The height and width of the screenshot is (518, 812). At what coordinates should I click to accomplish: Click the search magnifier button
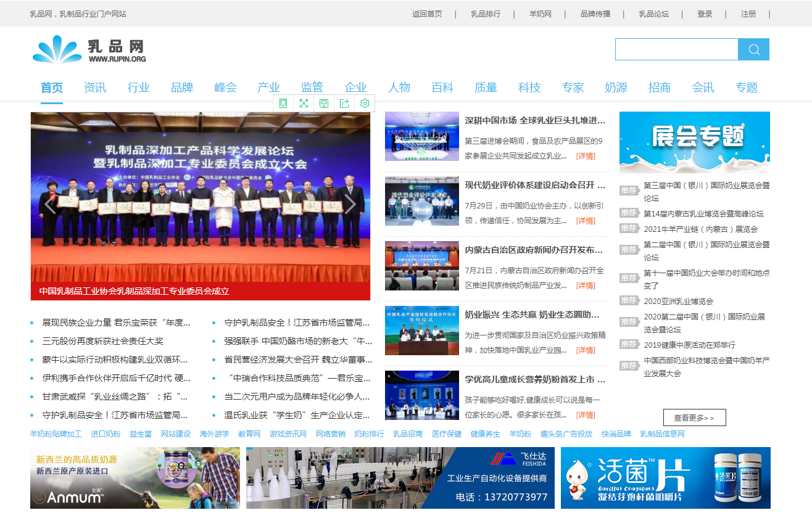753,49
